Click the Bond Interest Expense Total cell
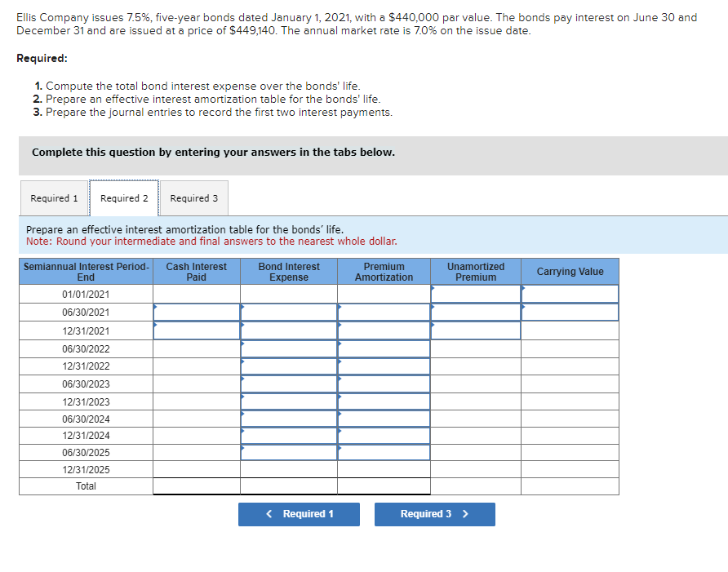728x572 pixels. (289, 486)
